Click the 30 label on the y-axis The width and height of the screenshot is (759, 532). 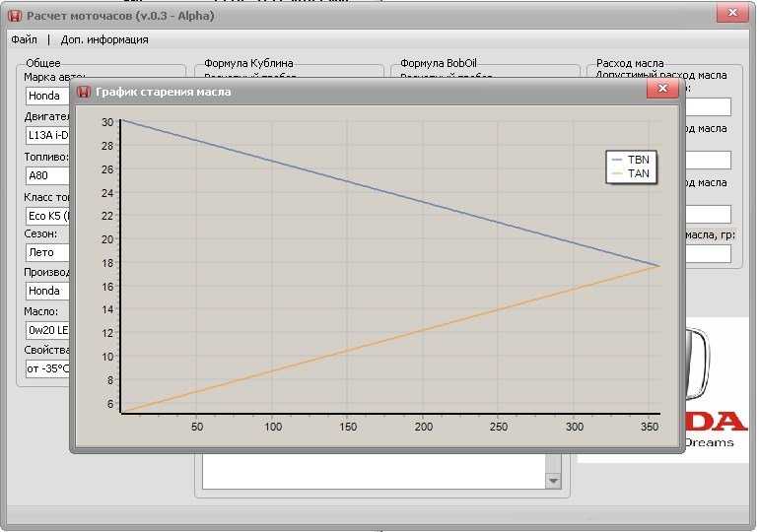107,122
